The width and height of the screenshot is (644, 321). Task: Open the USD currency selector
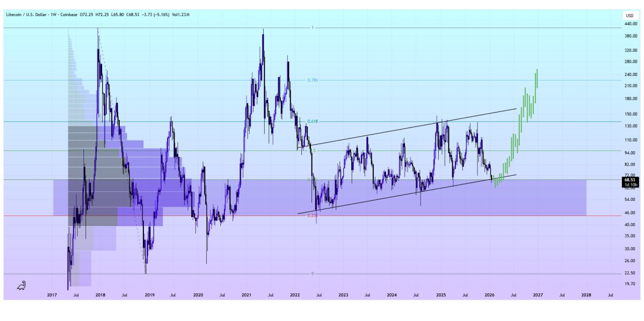[x=629, y=16]
